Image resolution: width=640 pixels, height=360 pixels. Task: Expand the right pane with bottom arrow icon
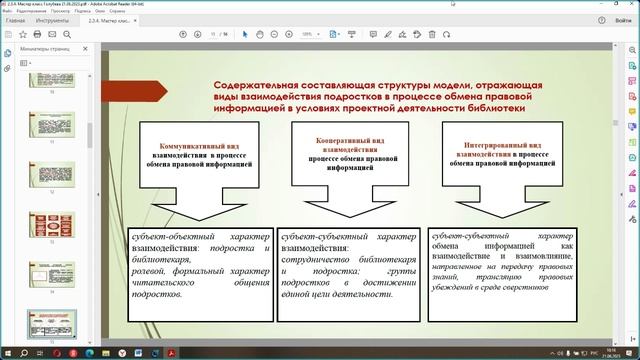632,339
